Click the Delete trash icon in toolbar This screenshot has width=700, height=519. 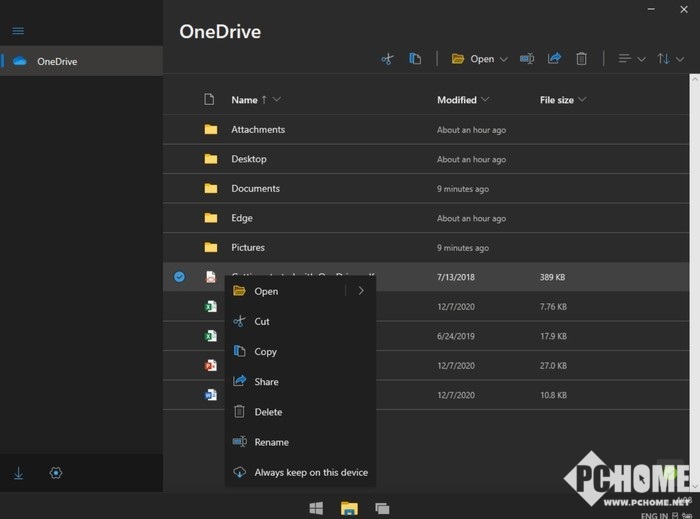582,59
